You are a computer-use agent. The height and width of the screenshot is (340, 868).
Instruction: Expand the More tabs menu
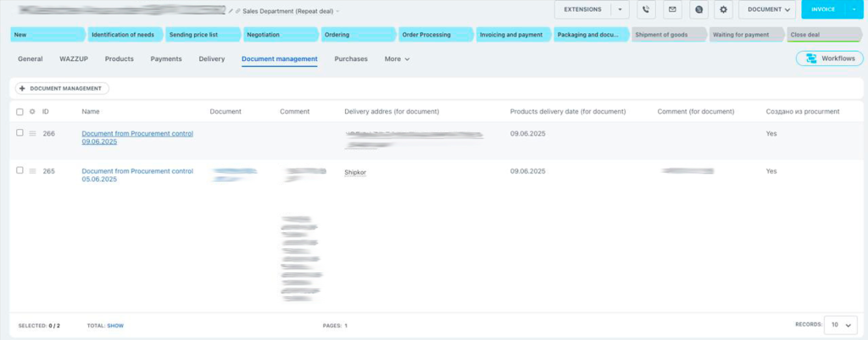(397, 59)
